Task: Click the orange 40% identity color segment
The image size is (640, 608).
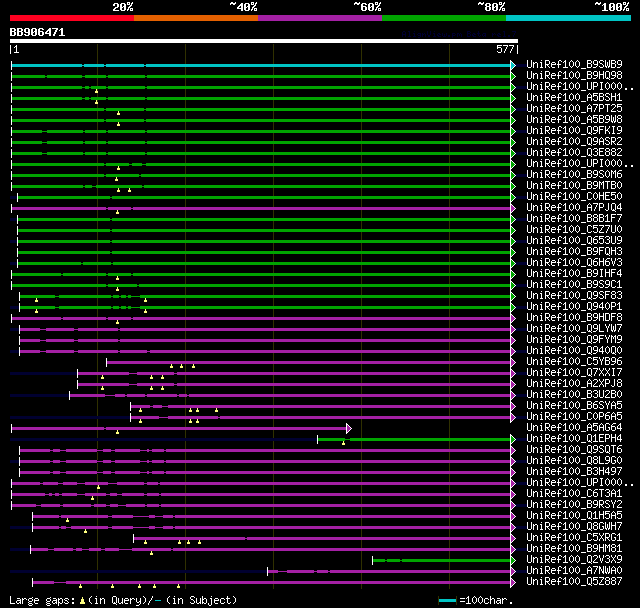Action: click(x=195, y=18)
